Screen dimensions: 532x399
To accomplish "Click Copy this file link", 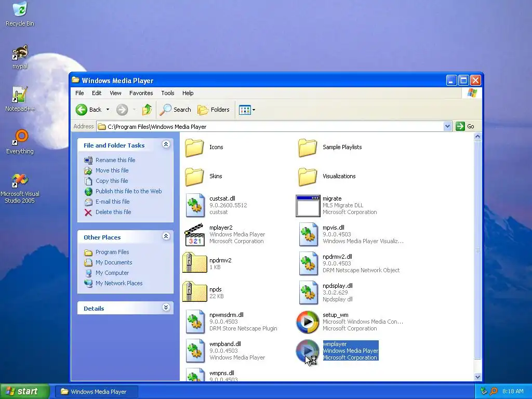I will (x=112, y=181).
